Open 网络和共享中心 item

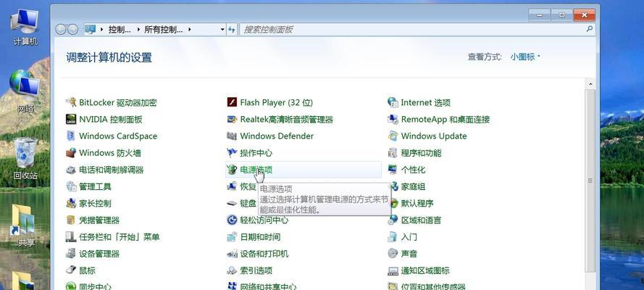pos(268,286)
